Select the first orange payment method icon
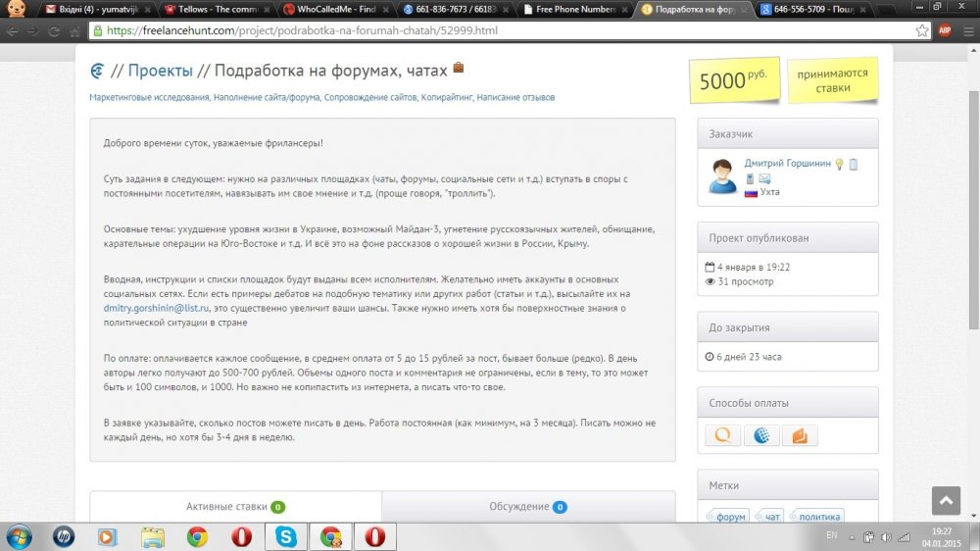Viewport: 980px width, 551px height. [722, 435]
